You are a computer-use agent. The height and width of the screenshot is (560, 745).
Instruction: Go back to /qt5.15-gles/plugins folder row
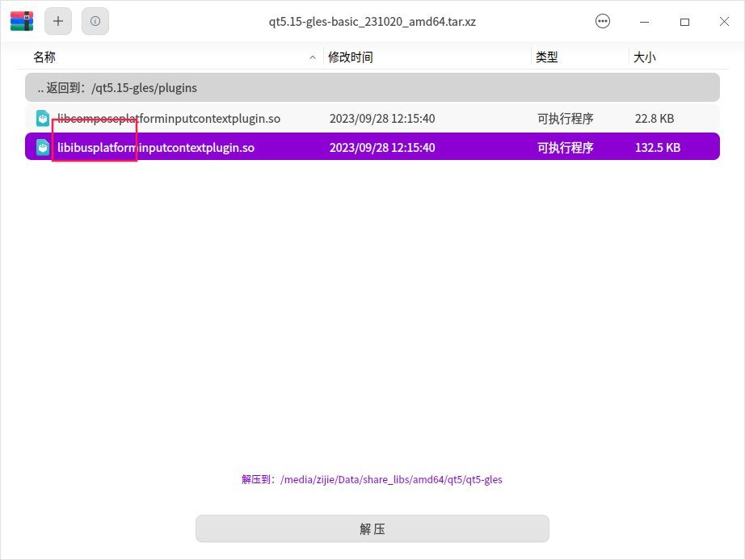click(x=372, y=87)
